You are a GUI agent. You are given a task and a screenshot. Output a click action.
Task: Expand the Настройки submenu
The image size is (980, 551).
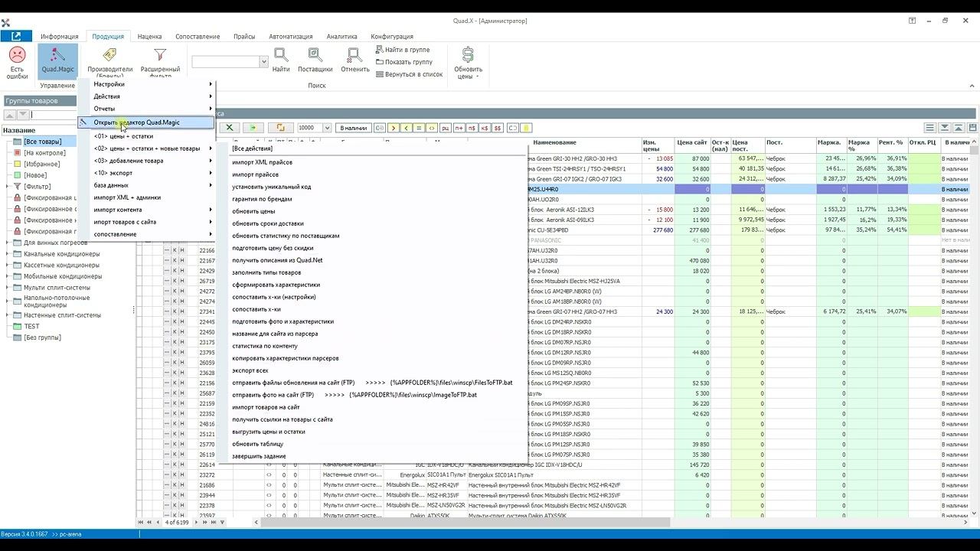point(147,84)
